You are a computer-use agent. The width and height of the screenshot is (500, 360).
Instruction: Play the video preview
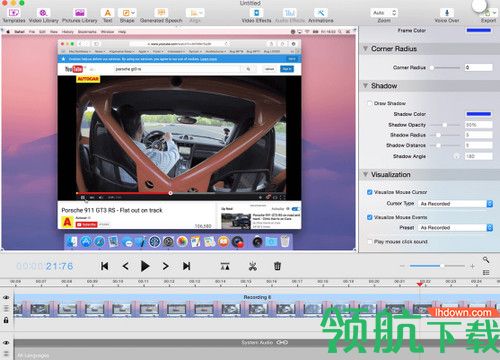pyautogui.click(x=145, y=266)
